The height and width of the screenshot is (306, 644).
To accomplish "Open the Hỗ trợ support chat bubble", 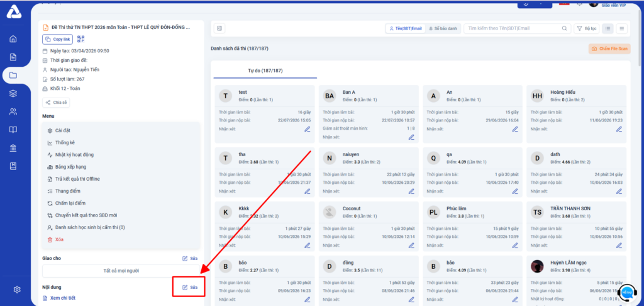I will (x=627, y=292).
